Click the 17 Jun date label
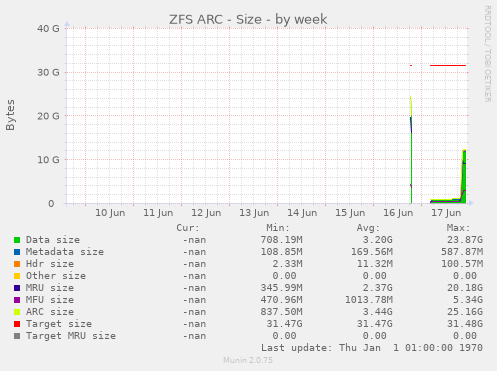 tap(446, 213)
